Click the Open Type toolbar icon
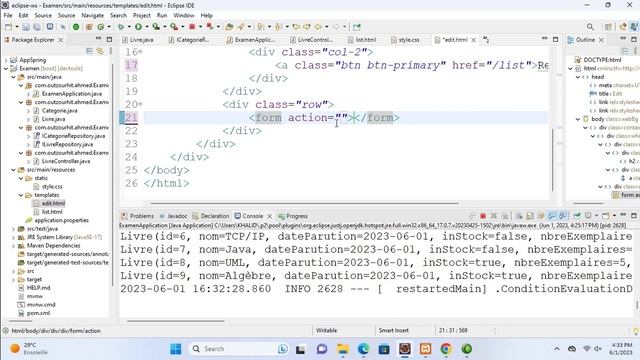This screenshot has width=640, height=360. pyautogui.click(x=229, y=27)
